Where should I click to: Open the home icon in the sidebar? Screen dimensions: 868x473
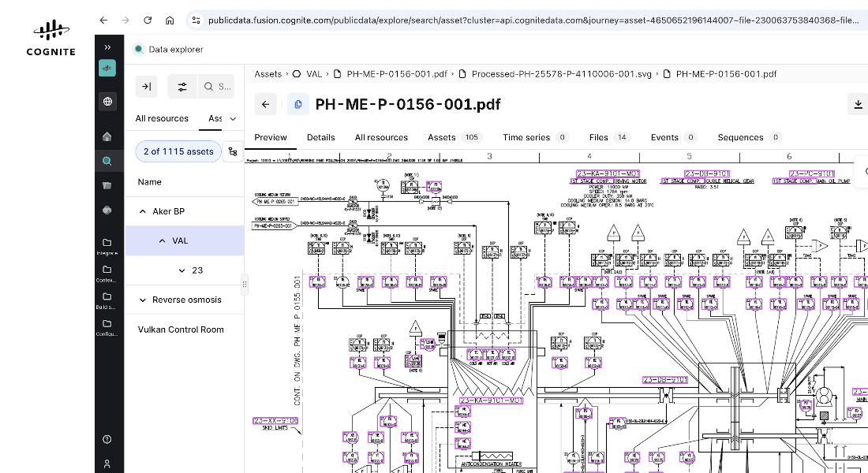pyautogui.click(x=107, y=136)
